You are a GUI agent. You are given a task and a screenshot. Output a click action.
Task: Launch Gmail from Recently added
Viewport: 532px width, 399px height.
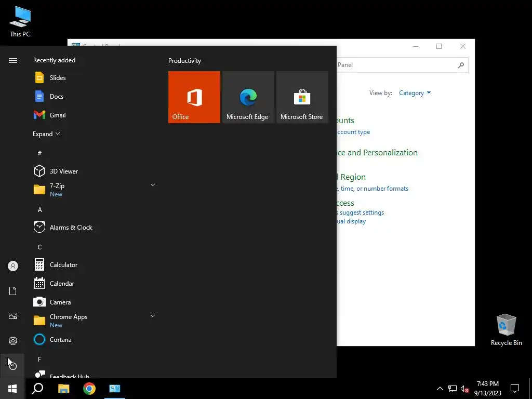click(x=95, y=115)
